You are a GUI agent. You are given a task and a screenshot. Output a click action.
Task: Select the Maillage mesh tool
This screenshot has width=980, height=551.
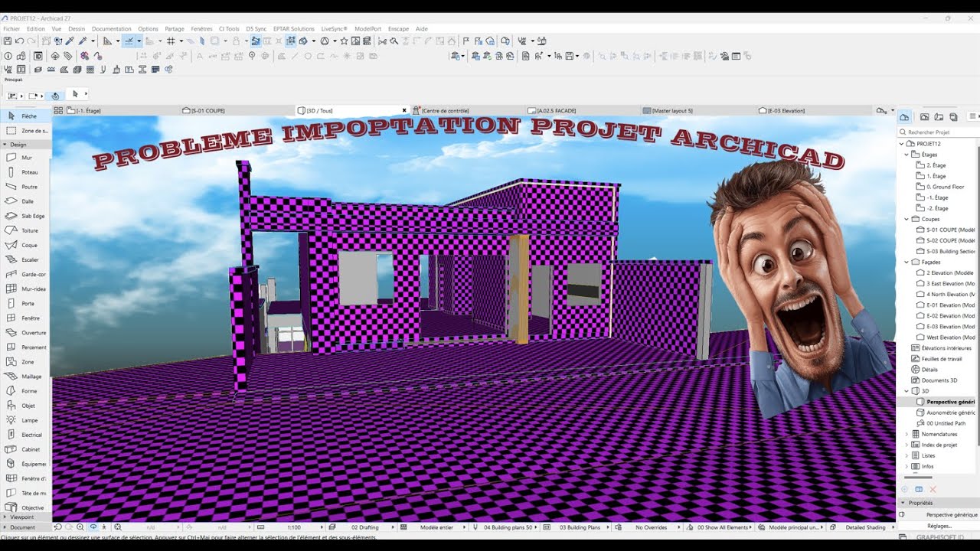tap(24, 377)
